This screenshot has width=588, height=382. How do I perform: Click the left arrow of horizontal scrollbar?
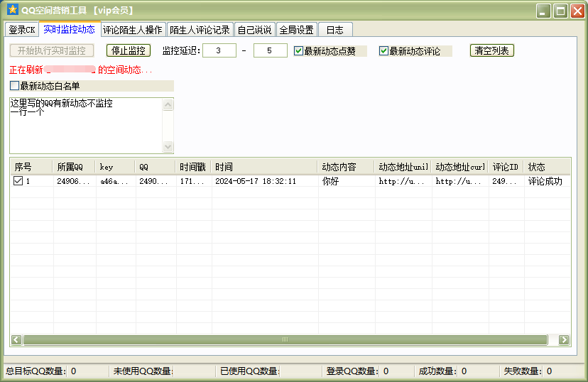(x=16, y=339)
